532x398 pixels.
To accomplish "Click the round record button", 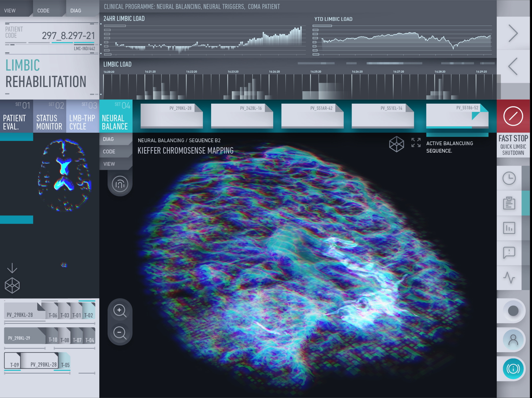I will [x=513, y=311].
